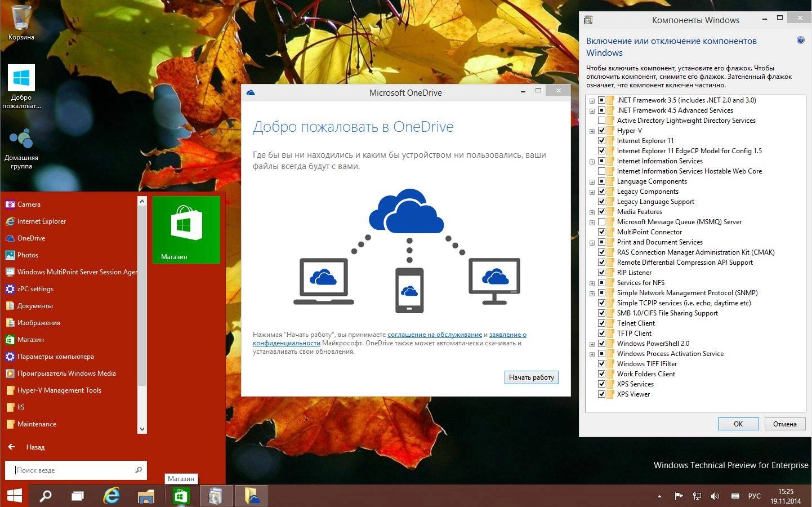
Task: Open the Action Center flag in the tray
Action: click(x=679, y=496)
